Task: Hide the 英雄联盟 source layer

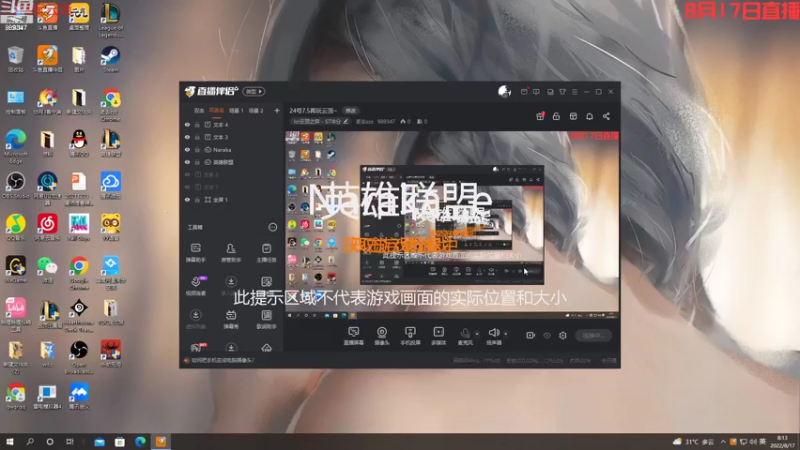Action: (x=187, y=162)
